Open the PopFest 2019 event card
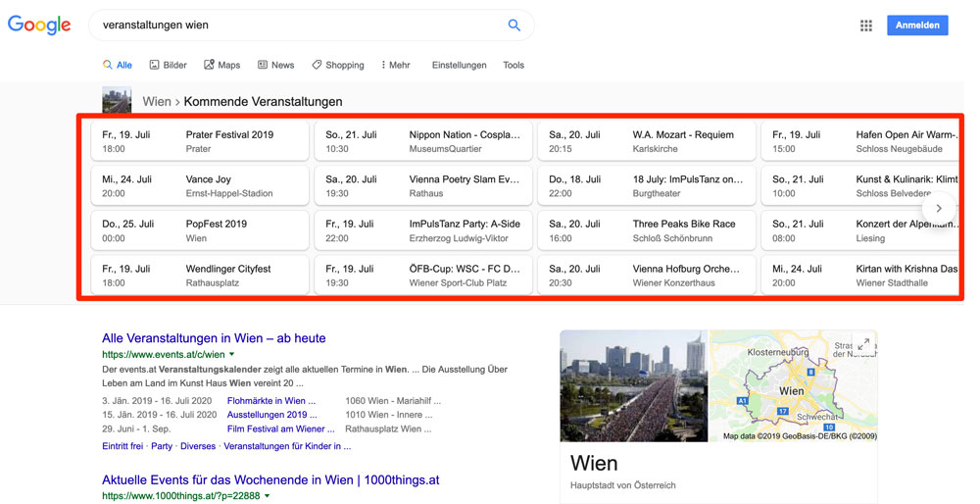 pyautogui.click(x=200, y=230)
